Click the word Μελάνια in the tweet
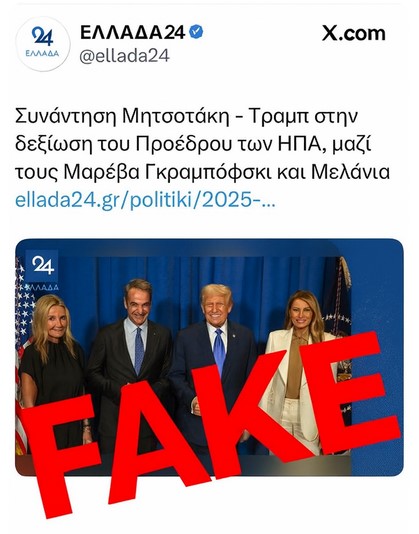 [350, 172]
